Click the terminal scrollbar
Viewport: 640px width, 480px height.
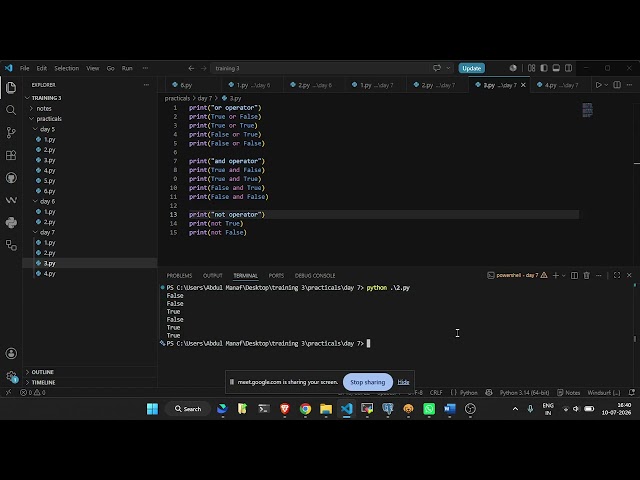click(x=635, y=339)
